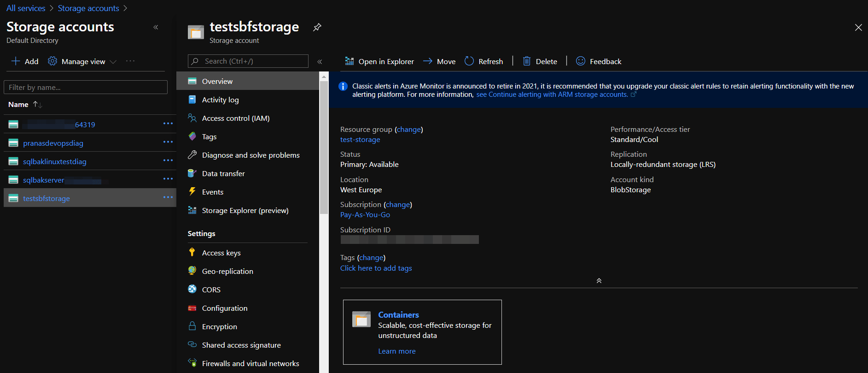
Task: Click the Delete trash icon
Action: [527, 61]
